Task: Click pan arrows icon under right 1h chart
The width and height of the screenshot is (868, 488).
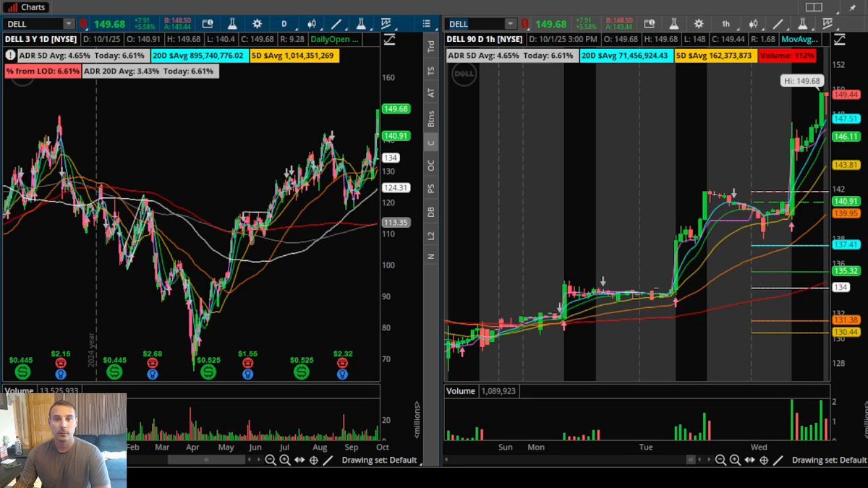Action: (749, 460)
